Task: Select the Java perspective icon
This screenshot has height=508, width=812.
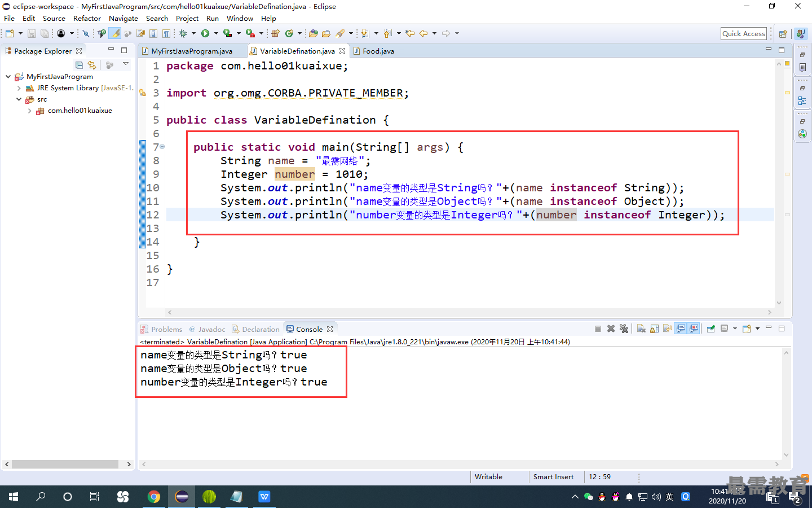Action: [x=801, y=34]
